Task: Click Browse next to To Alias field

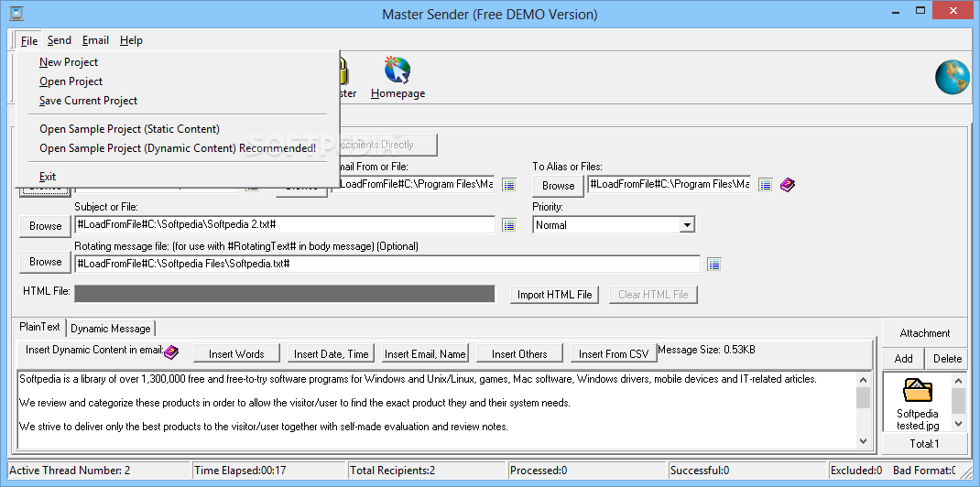Action: click(558, 186)
